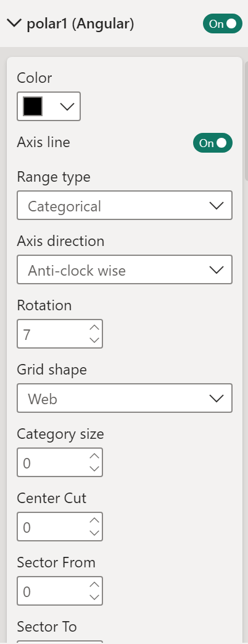
Task: Turn off the Axis line toggle
Action: click(213, 143)
